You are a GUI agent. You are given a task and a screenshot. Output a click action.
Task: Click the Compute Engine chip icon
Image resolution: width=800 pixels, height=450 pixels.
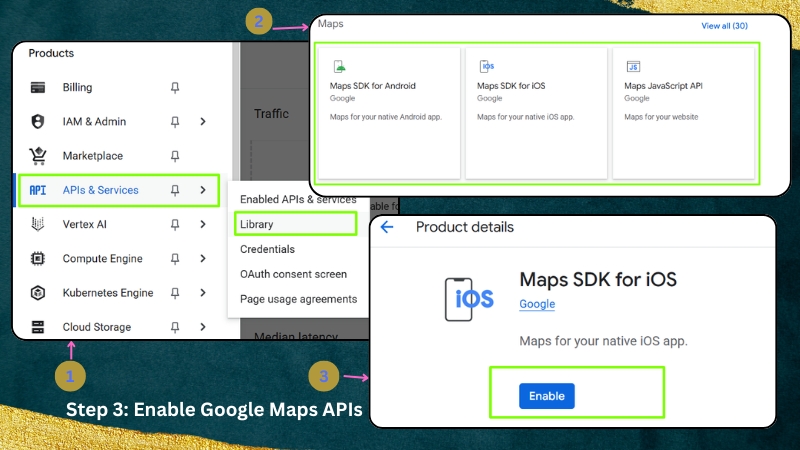38,258
